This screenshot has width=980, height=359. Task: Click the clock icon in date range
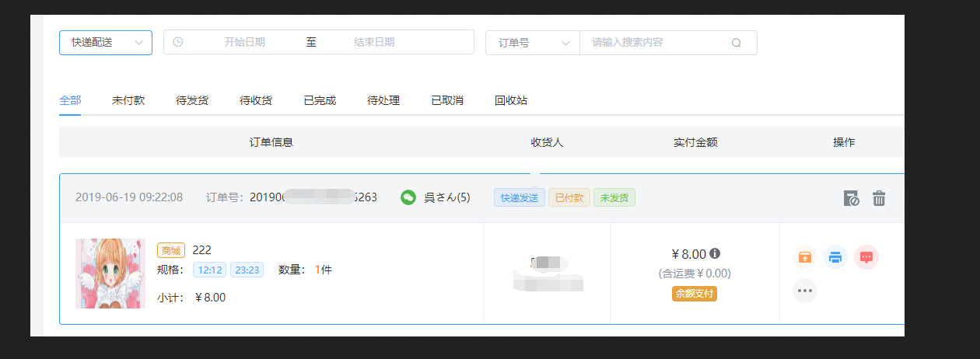click(x=178, y=43)
